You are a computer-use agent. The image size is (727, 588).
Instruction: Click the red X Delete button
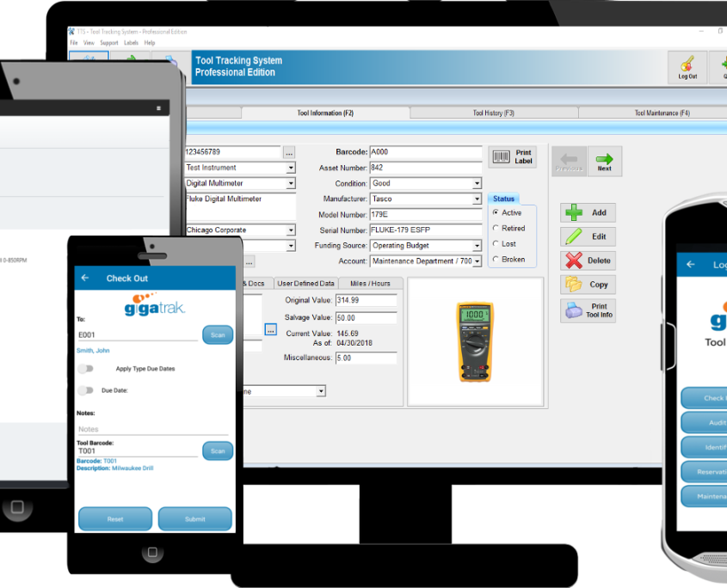pos(588,260)
